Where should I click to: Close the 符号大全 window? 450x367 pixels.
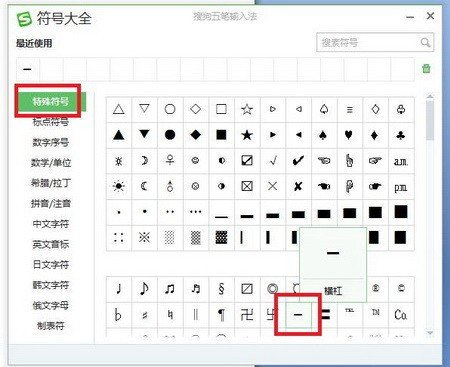(430, 16)
